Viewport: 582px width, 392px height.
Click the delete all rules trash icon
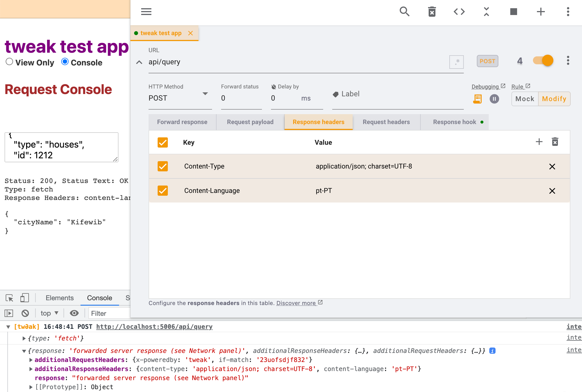[x=432, y=12]
